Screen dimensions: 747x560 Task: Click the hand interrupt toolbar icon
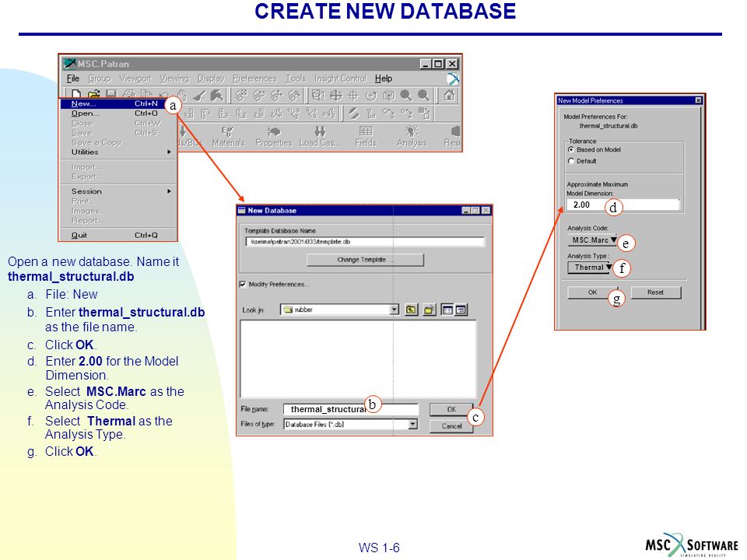(181, 96)
